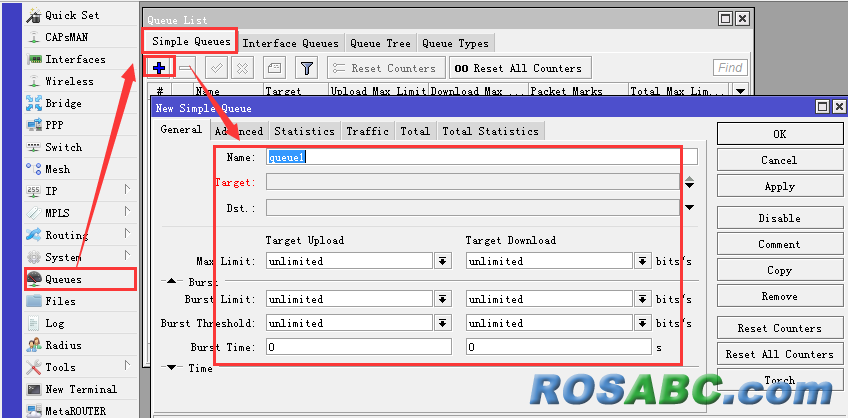Open PPP from the sidebar

[54, 125]
